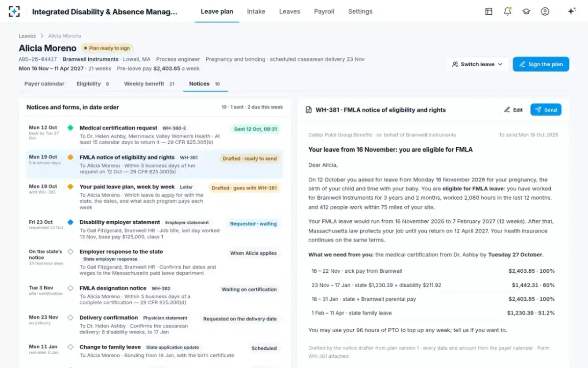Open the layout panel icon
Image resolution: width=588 pixels, height=368 pixels.
click(x=489, y=11)
